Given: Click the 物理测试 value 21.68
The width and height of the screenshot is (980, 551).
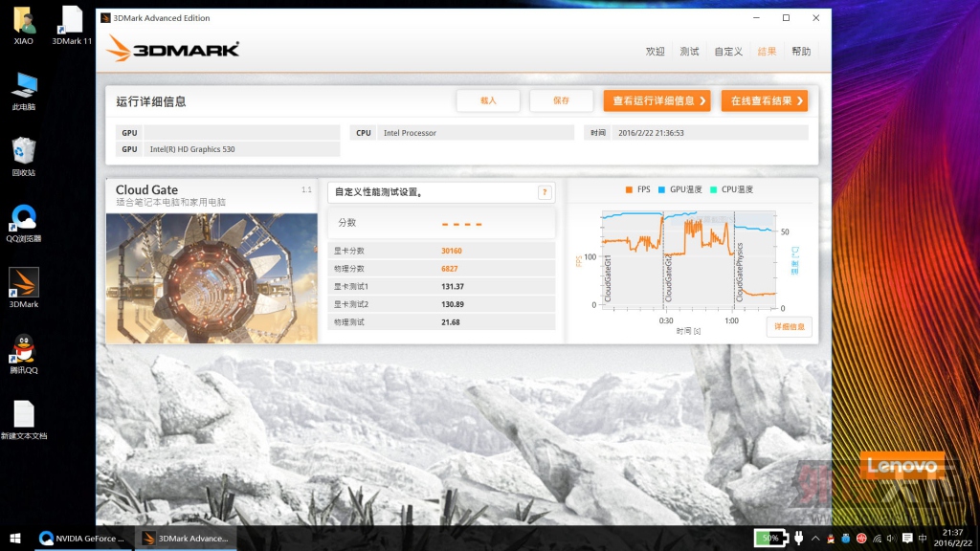Looking at the screenshot, I should (x=451, y=322).
